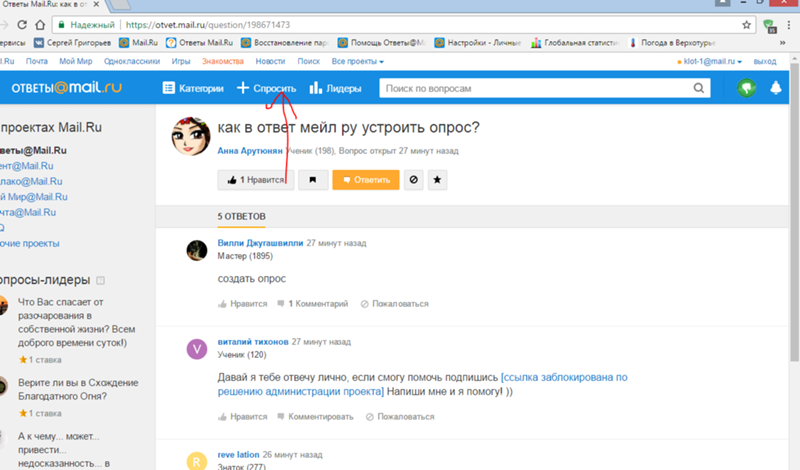The image size is (800, 470).
Task: Open the klot-1@mail.ru account dropdown
Action: (x=710, y=61)
